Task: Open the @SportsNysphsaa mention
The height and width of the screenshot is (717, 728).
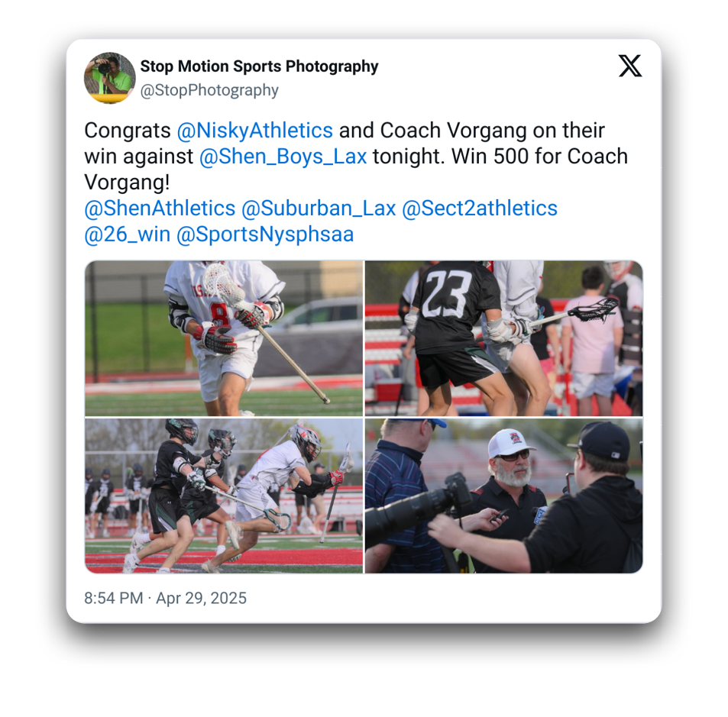Action: [x=265, y=234]
